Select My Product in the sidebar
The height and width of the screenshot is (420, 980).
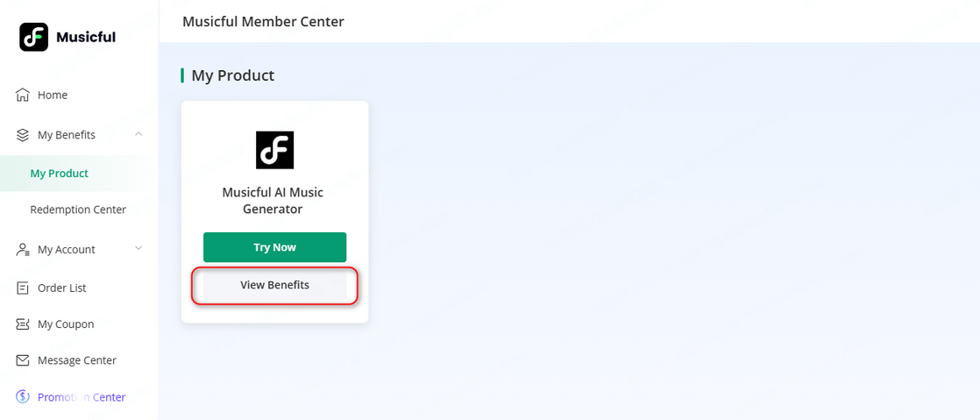tap(59, 174)
